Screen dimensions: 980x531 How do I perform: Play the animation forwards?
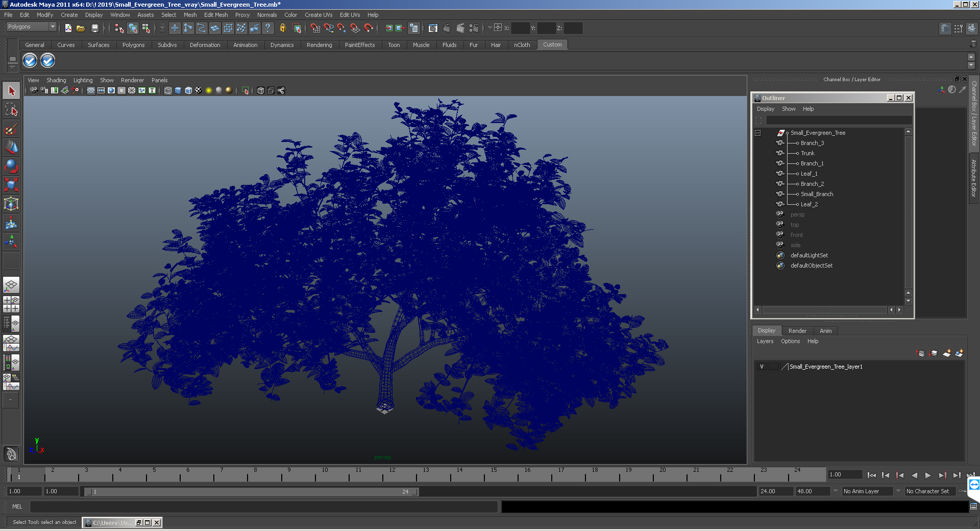pos(928,475)
